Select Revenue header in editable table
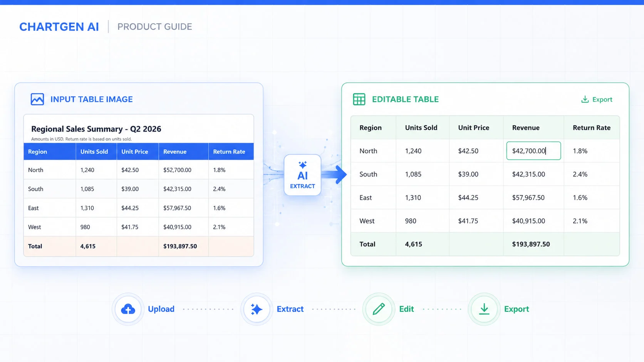This screenshot has height=362, width=644. point(526,128)
